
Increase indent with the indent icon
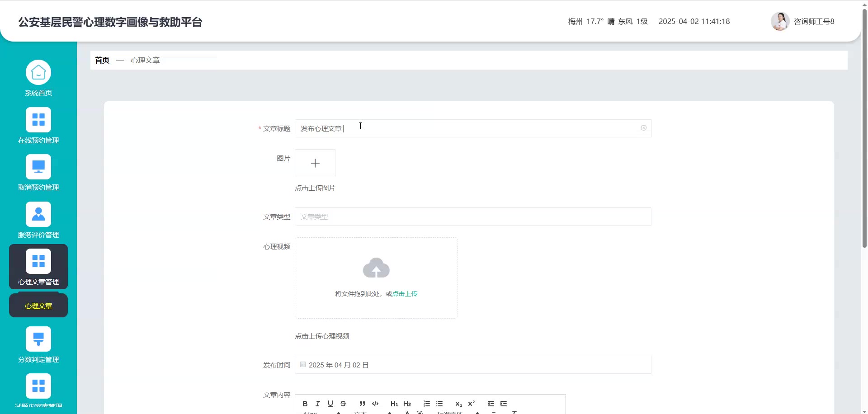click(504, 404)
